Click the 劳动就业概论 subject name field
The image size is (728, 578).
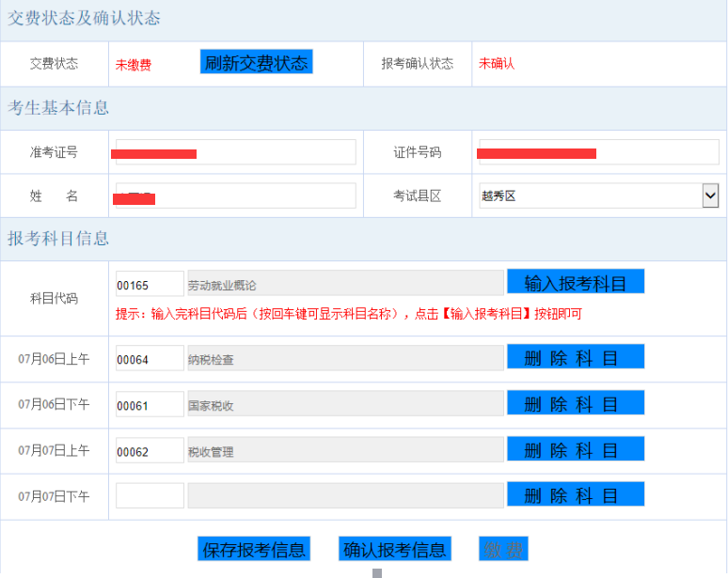click(x=345, y=284)
